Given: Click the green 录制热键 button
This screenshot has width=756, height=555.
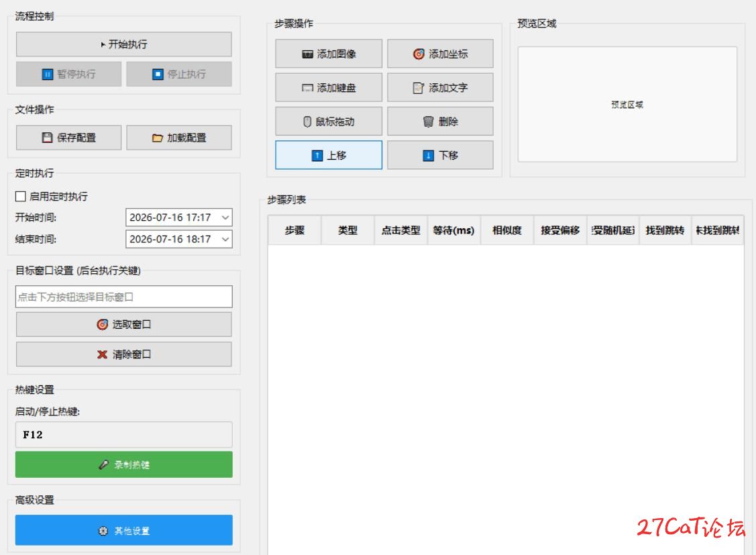Looking at the screenshot, I should 124,464.
